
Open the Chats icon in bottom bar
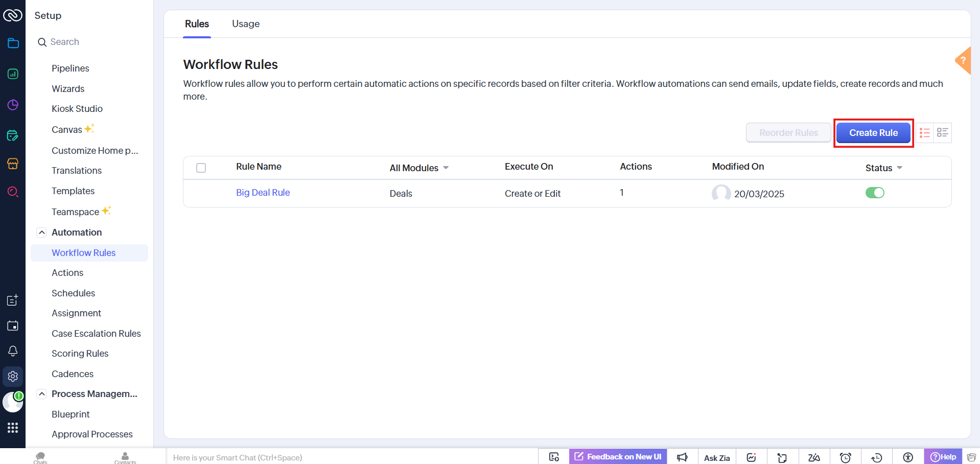point(40,457)
